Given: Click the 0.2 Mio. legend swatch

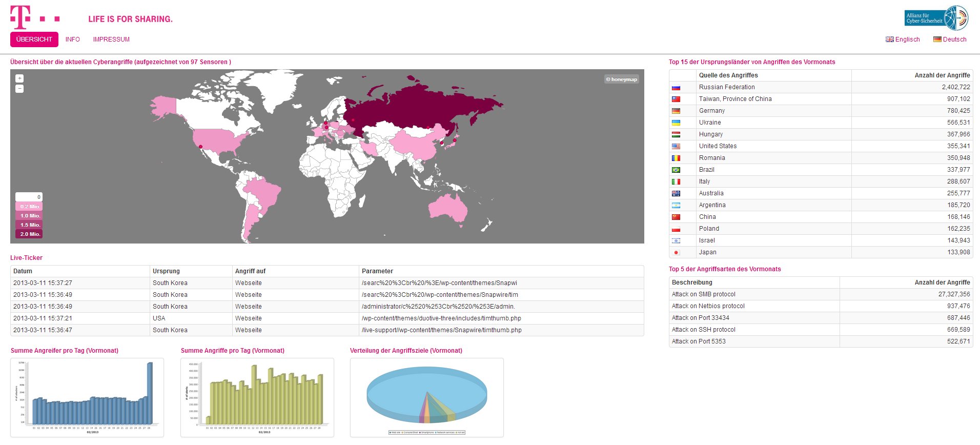Looking at the screenshot, I should pos(29,207).
